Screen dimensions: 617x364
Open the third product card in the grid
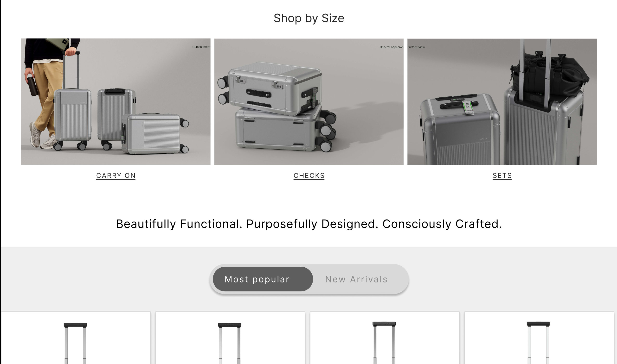point(385,338)
